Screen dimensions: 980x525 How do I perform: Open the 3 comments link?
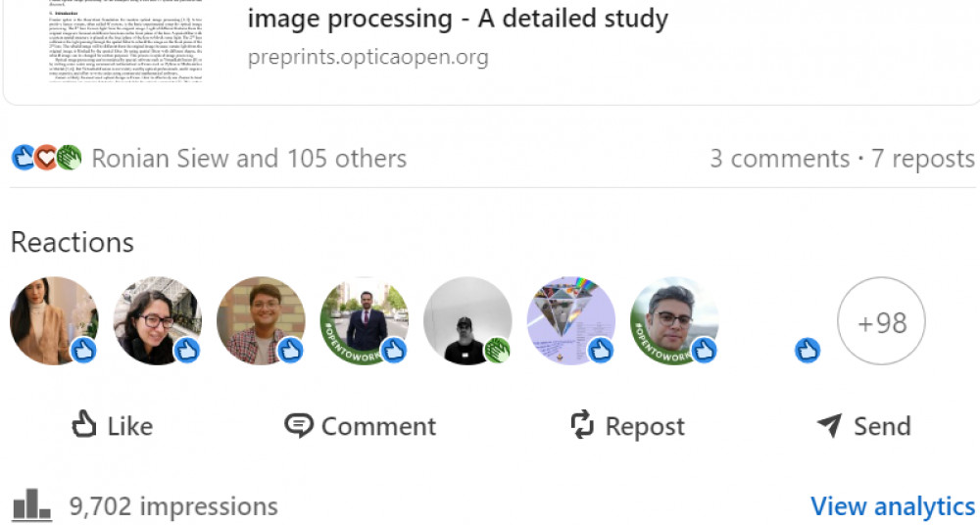click(779, 159)
